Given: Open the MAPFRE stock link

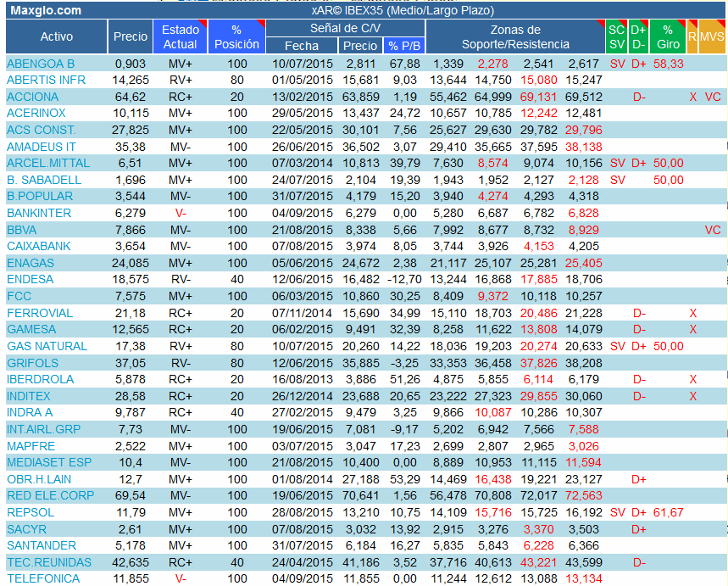Looking at the screenshot, I should (31, 446).
